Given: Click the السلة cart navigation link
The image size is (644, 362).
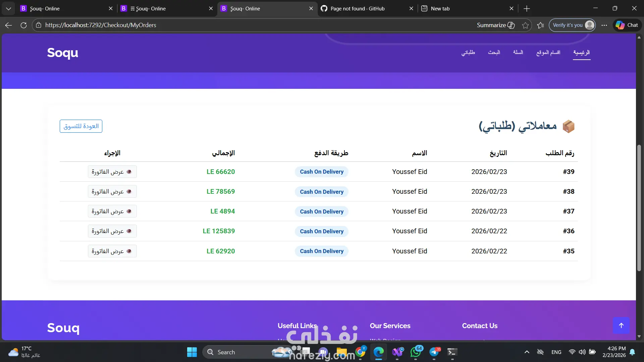Looking at the screenshot, I should click(x=518, y=52).
